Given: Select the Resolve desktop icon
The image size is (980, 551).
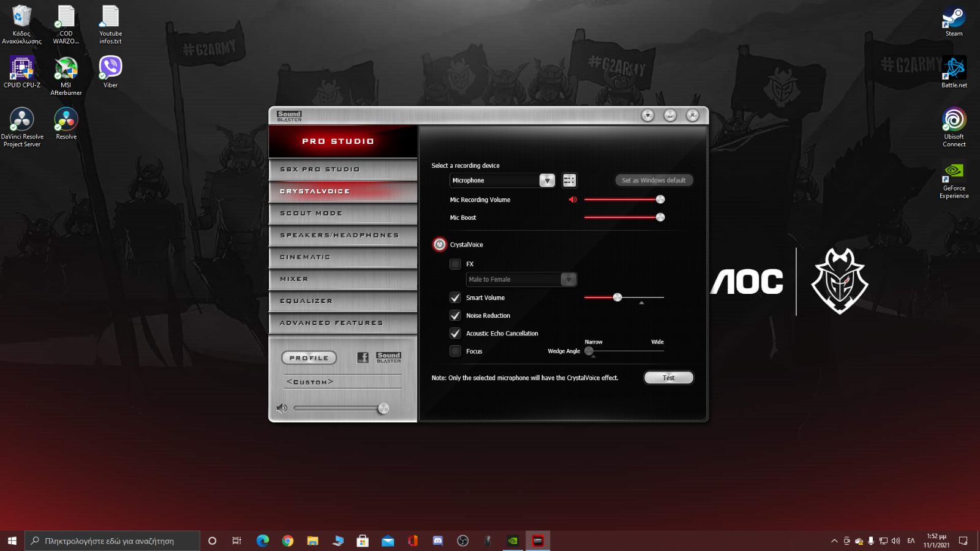Looking at the screenshot, I should coord(66,124).
